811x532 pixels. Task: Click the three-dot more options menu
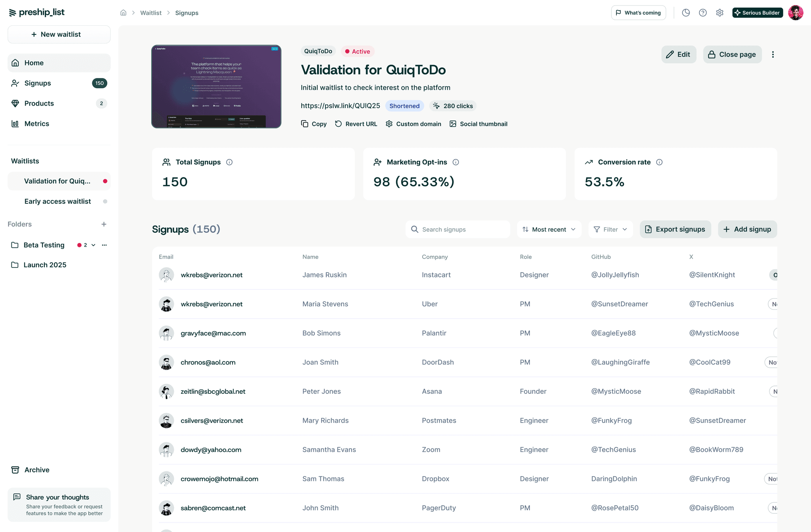point(773,55)
